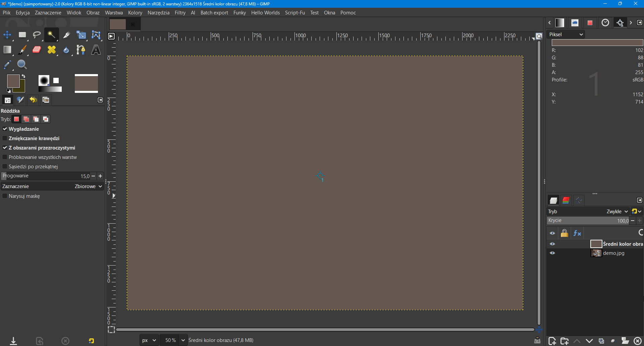The image size is (644, 346).
Task: Open the Piksel sample mode dropdown
Action: (566, 35)
